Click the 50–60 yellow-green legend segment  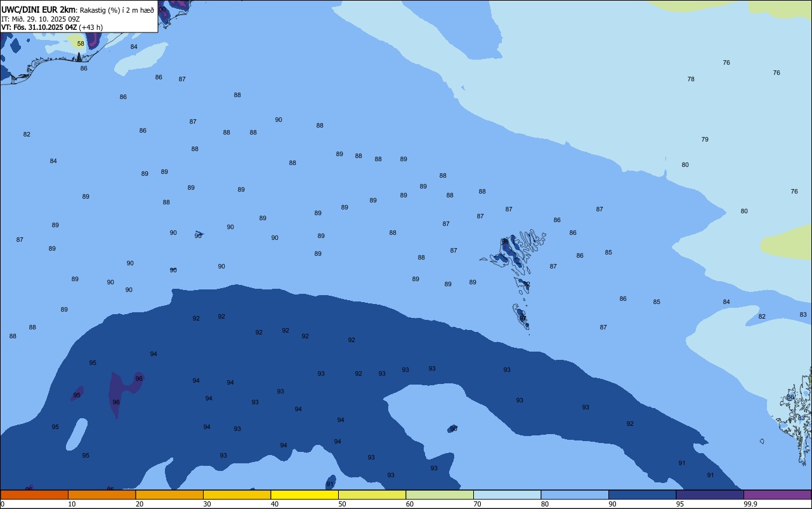click(372, 494)
